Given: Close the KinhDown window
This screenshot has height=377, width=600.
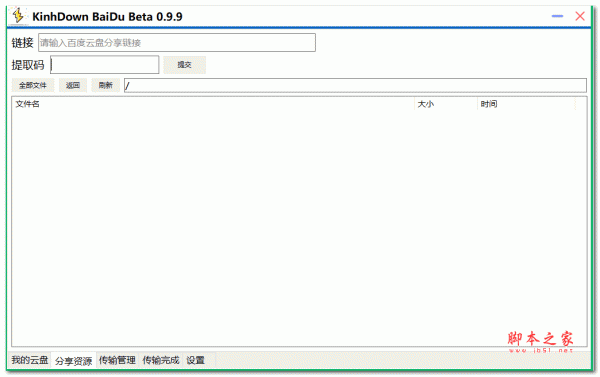Looking at the screenshot, I should [x=580, y=16].
